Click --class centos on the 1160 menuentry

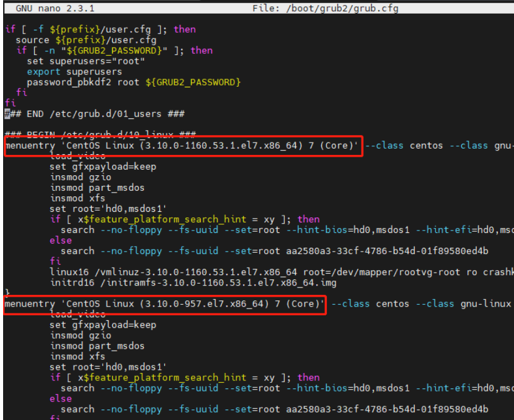click(x=404, y=146)
